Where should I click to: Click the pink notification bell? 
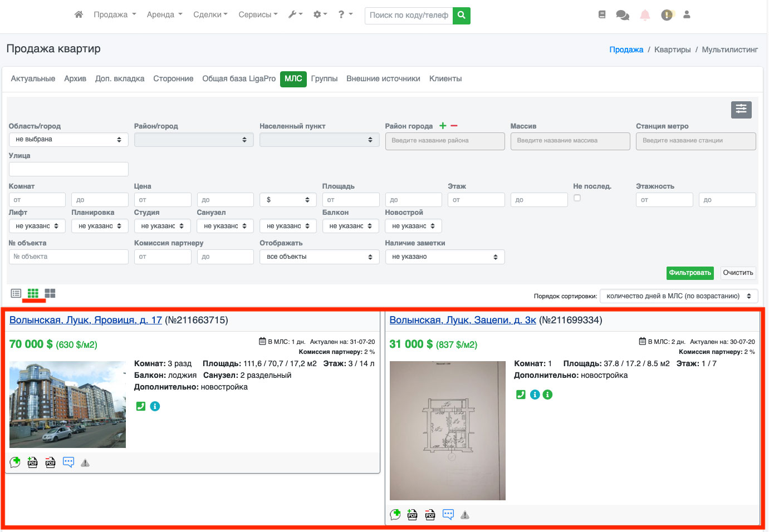click(645, 15)
